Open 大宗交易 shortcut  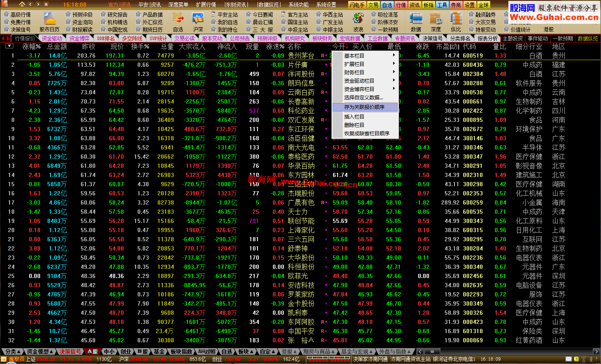(482, 22)
